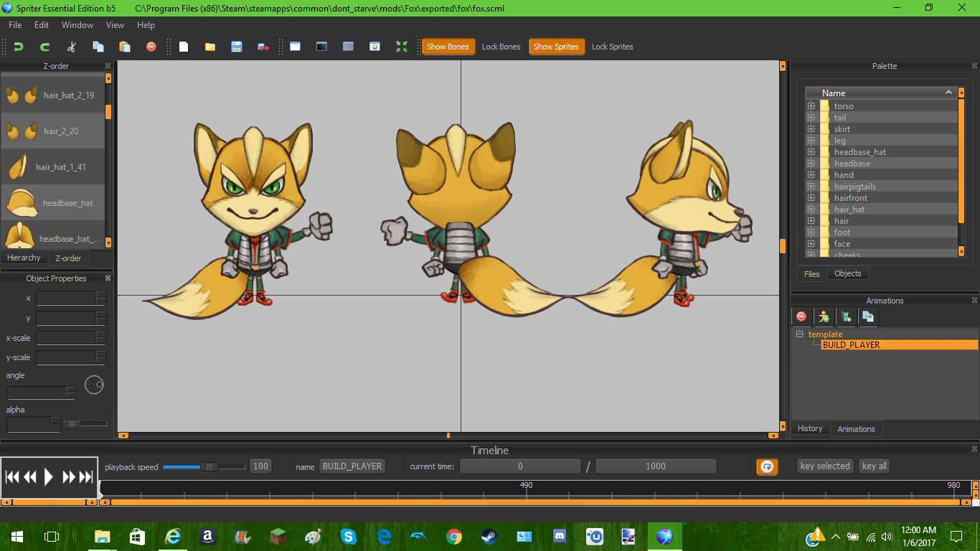980x551 pixels.
Task: Expand the torso folder in Palette
Action: point(811,106)
